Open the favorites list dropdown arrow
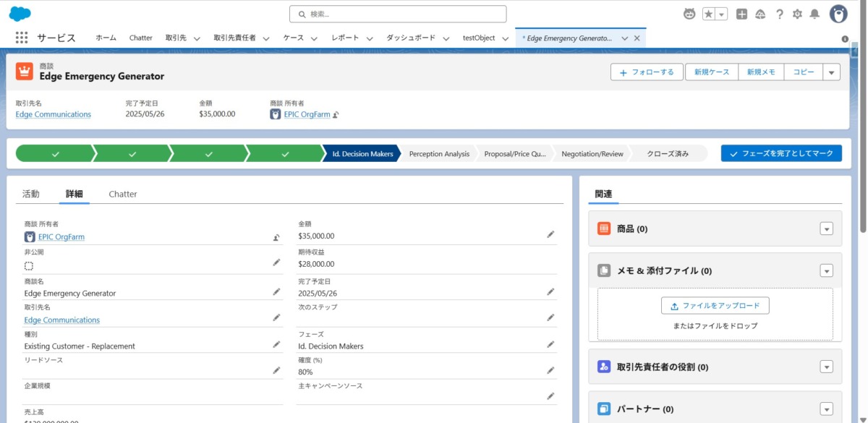 (x=721, y=14)
